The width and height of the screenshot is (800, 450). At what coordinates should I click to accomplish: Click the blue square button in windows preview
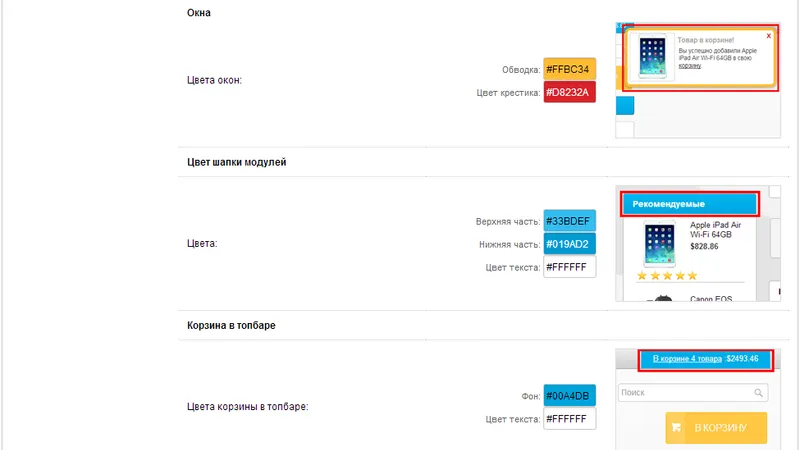(625, 106)
